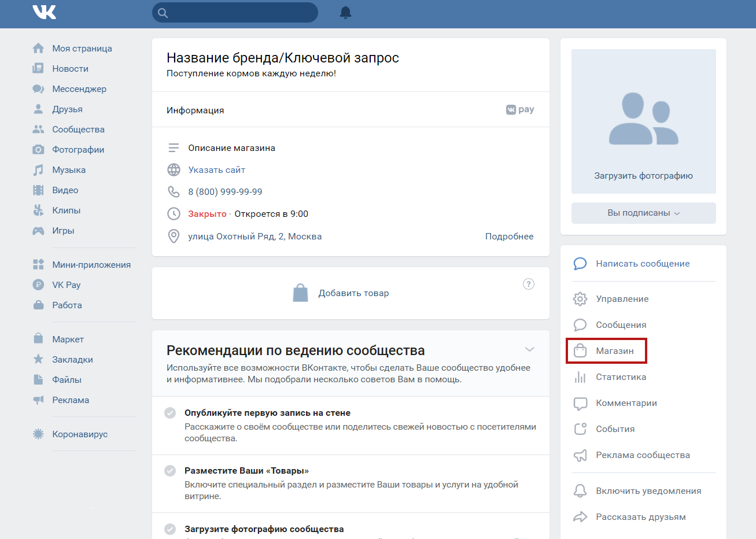Image resolution: width=756 pixels, height=539 pixels.
Task: Click the Указать сайт link
Action: [216, 170]
